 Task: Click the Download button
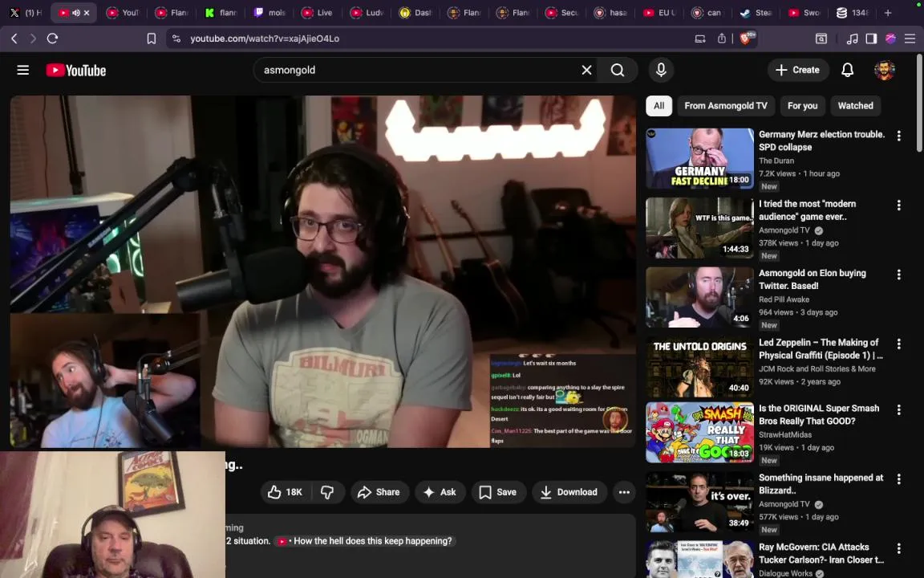(569, 492)
